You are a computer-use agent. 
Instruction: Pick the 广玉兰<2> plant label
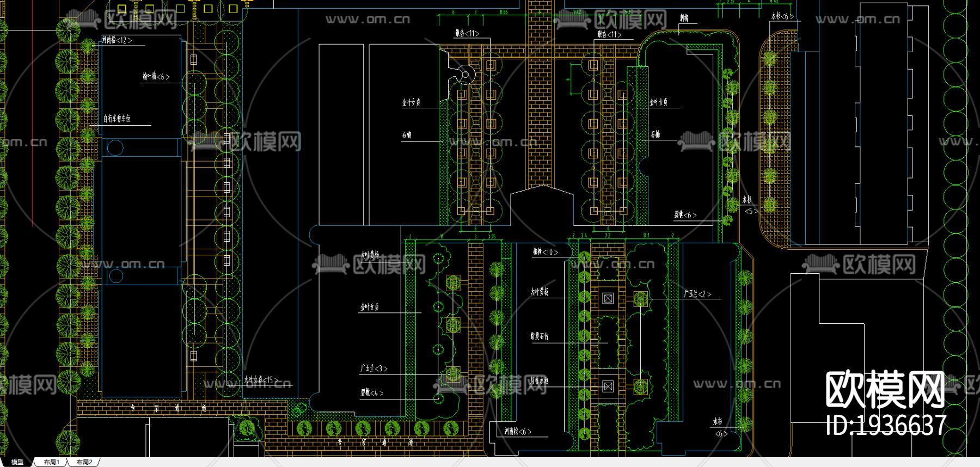(698, 294)
